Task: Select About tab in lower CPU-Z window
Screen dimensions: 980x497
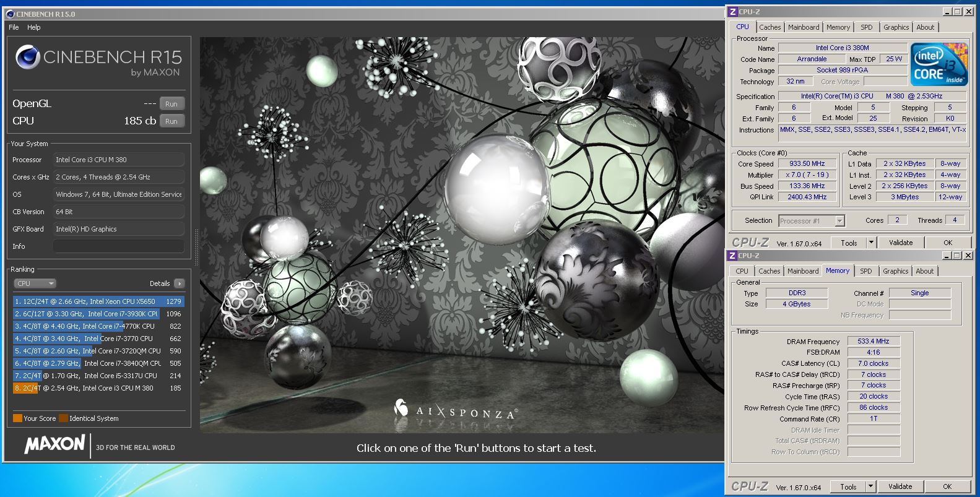Action: pos(925,271)
